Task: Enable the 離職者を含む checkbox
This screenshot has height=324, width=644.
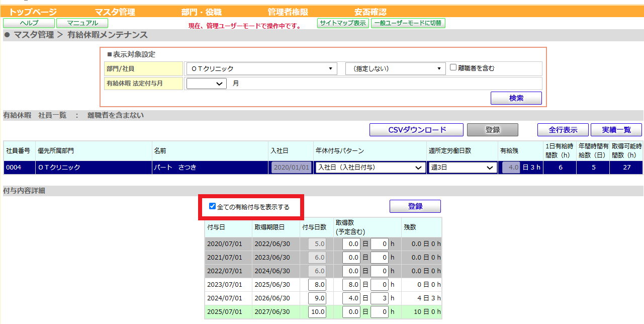Action: (453, 67)
